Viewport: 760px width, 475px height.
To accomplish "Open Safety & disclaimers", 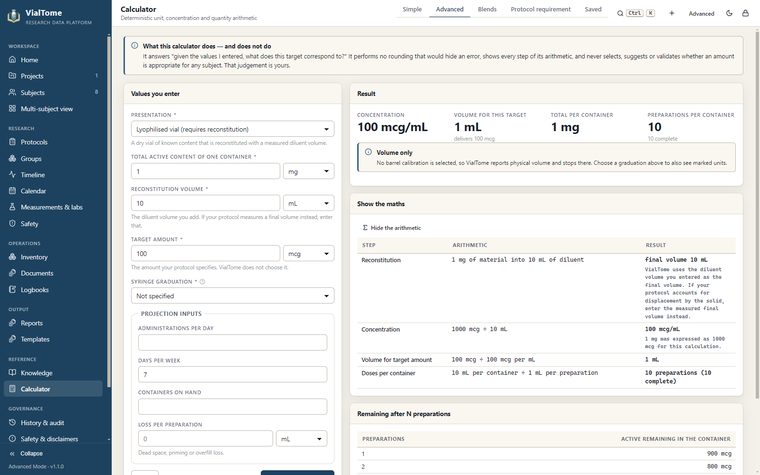I will [53, 439].
